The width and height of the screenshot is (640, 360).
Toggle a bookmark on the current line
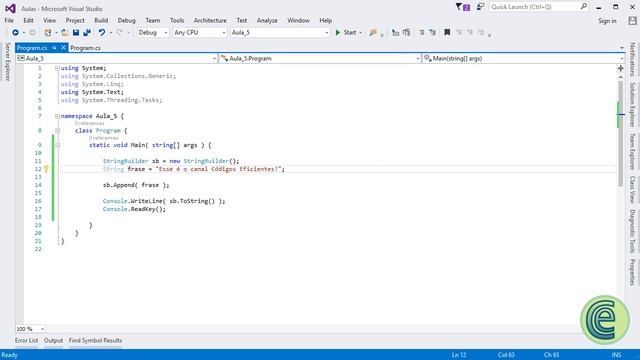point(447,32)
